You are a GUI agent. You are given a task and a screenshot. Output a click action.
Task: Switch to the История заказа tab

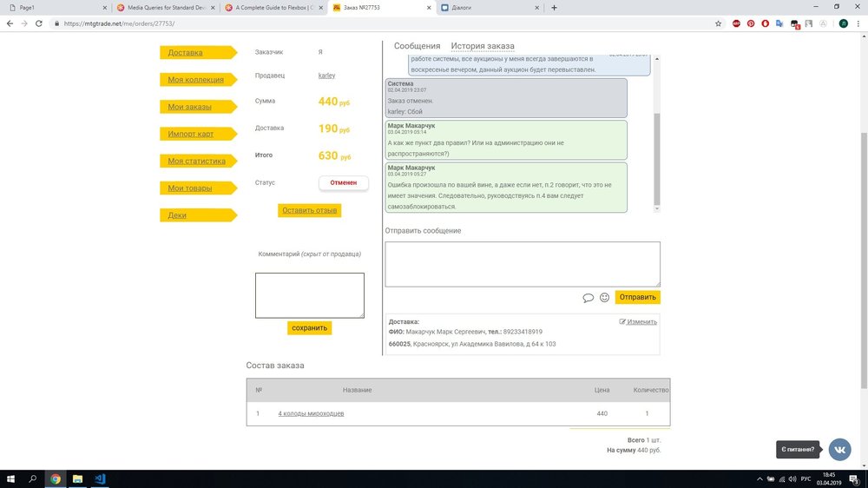click(483, 46)
